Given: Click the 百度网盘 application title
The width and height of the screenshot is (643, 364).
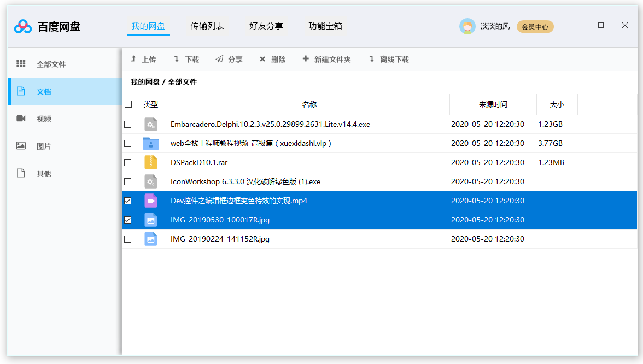Looking at the screenshot, I should tap(59, 27).
